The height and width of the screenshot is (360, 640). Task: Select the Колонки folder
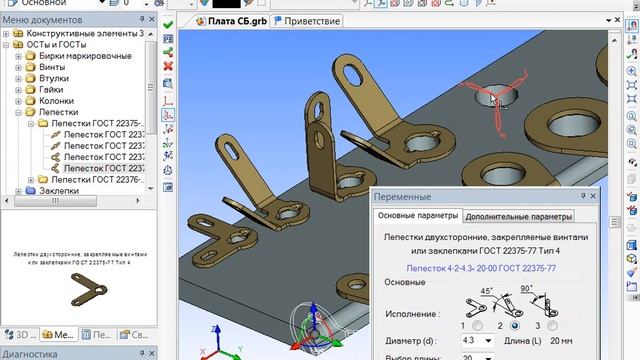[x=50, y=101]
